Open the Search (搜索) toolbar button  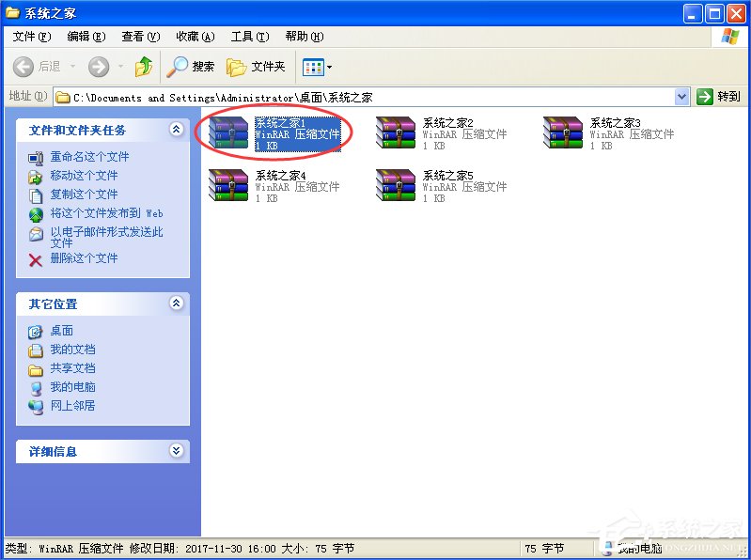(x=191, y=67)
